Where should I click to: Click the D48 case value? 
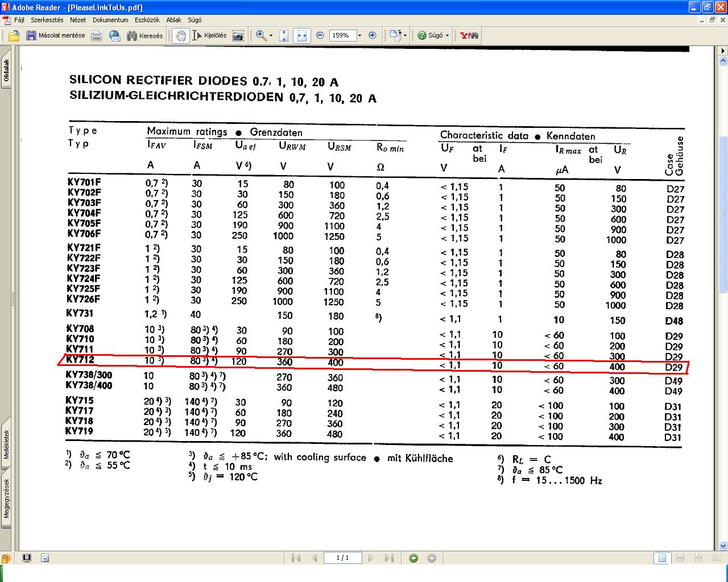675,321
